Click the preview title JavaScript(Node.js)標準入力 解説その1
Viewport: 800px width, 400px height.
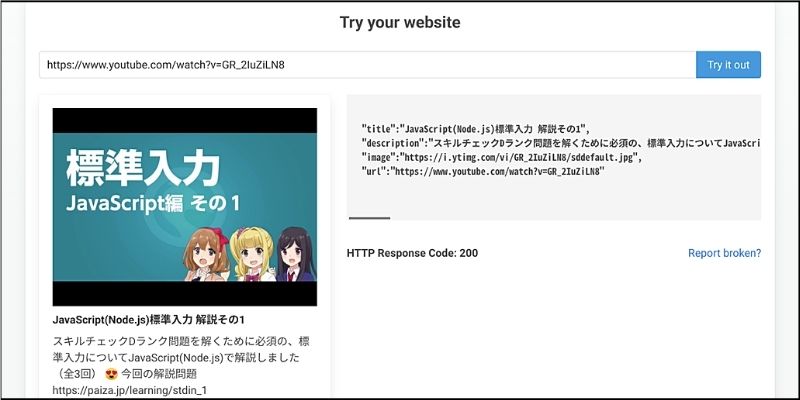148,320
